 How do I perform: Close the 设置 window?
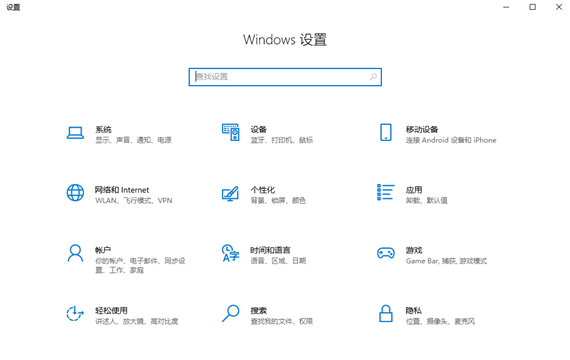[x=559, y=7]
